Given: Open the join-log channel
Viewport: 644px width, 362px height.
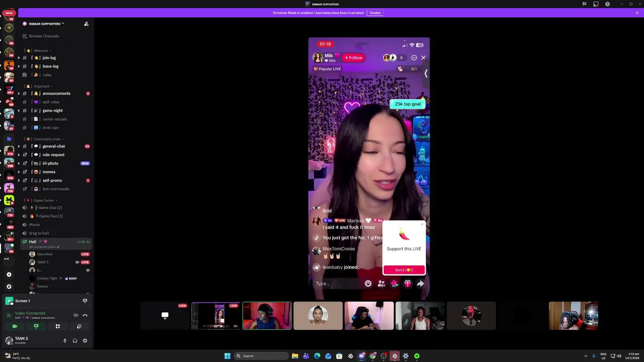Looking at the screenshot, I should (x=55, y=58).
